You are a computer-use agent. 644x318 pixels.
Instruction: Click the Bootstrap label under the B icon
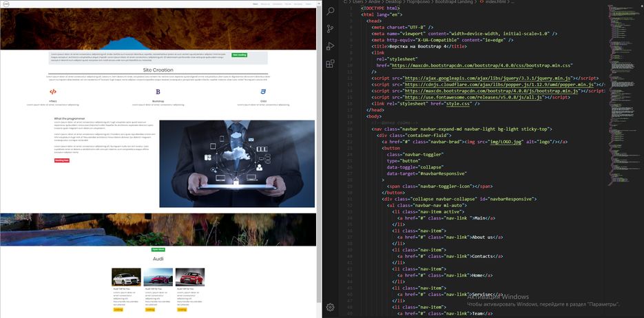pyautogui.click(x=158, y=101)
